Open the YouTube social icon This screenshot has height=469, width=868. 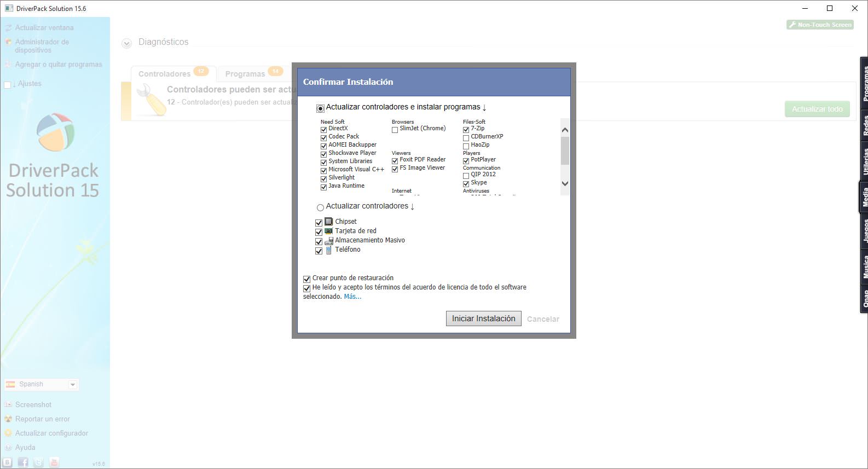pyautogui.click(x=54, y=462)
